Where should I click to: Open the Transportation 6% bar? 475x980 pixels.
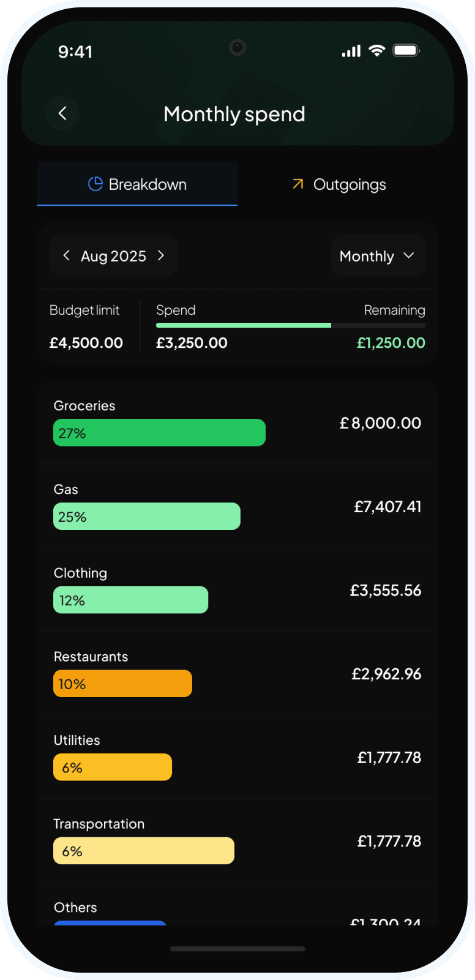(x=143, y=850)
